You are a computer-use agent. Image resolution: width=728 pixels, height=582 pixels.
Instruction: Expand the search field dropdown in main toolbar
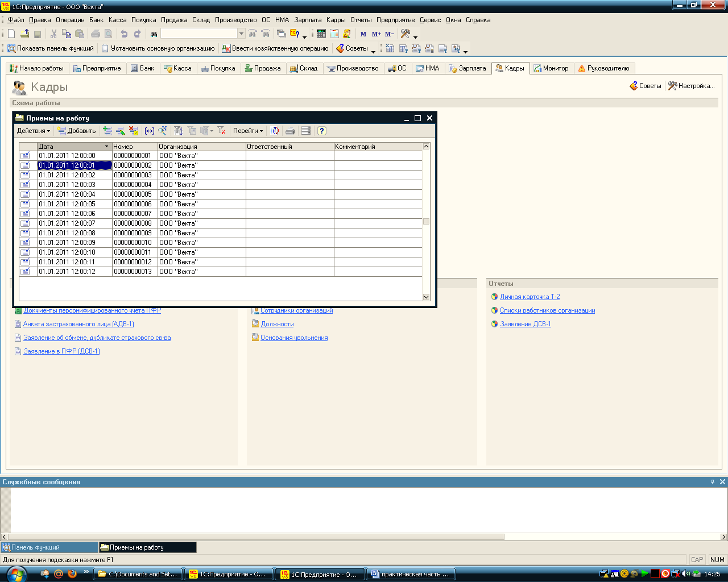pos(241,34)
